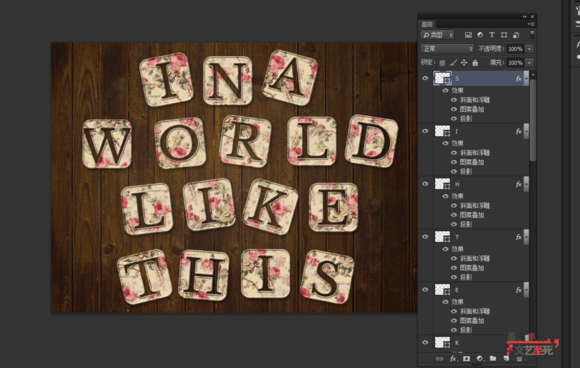Click the link layers icon
Image resolution: width=580 pixels, height=368 pixels.
point(439,358)
